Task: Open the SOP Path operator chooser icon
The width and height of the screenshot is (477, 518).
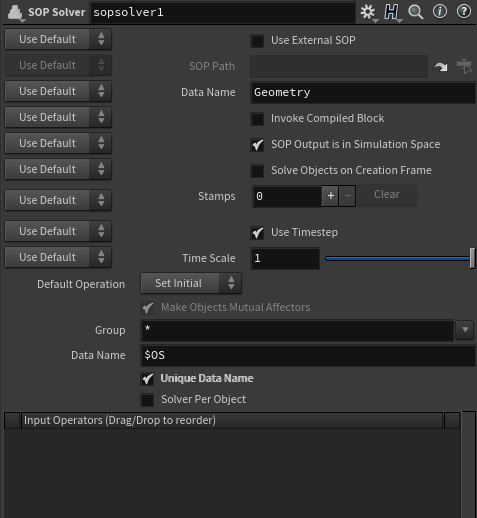Action: tap(464, 66)
